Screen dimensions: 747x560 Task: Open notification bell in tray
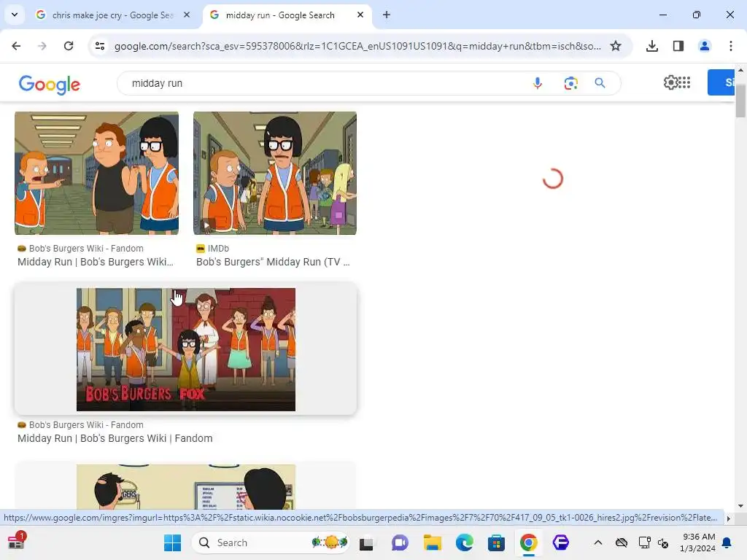pyautogui.click(x=727, y=542)
